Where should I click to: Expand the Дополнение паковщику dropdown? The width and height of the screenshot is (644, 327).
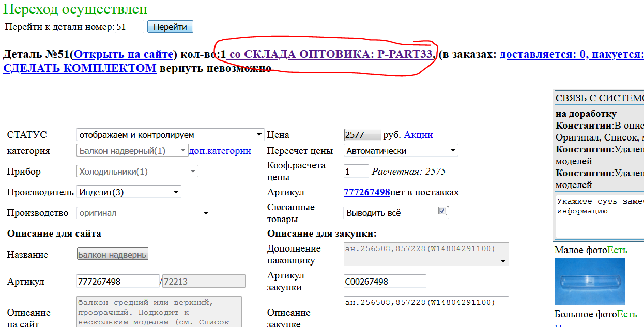(502, 260)
